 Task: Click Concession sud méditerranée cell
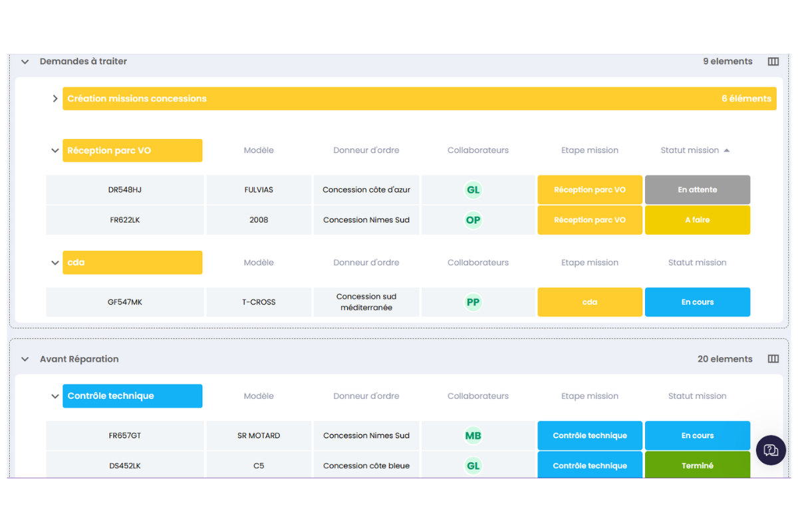click(x=366, y=302)
